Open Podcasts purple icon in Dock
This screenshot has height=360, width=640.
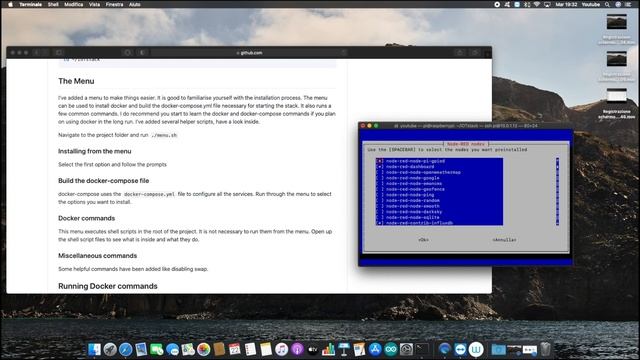tap(297, 349)
